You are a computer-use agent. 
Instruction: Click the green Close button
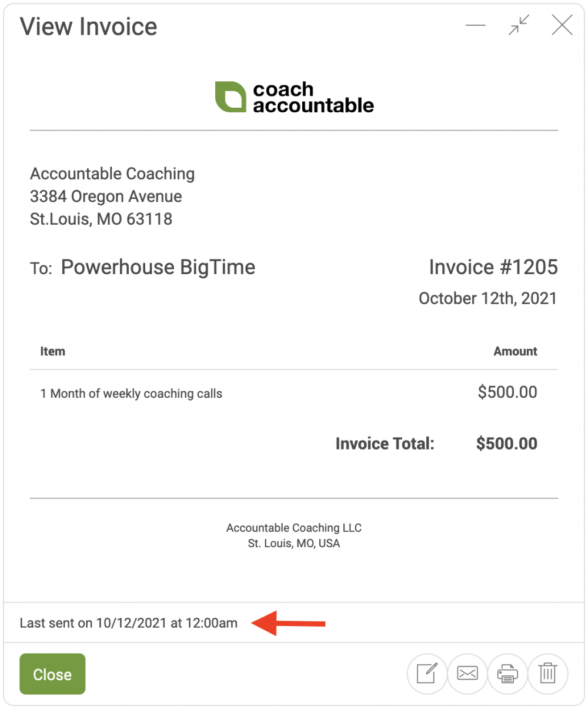pyautogui.click(x=52, y=674)
